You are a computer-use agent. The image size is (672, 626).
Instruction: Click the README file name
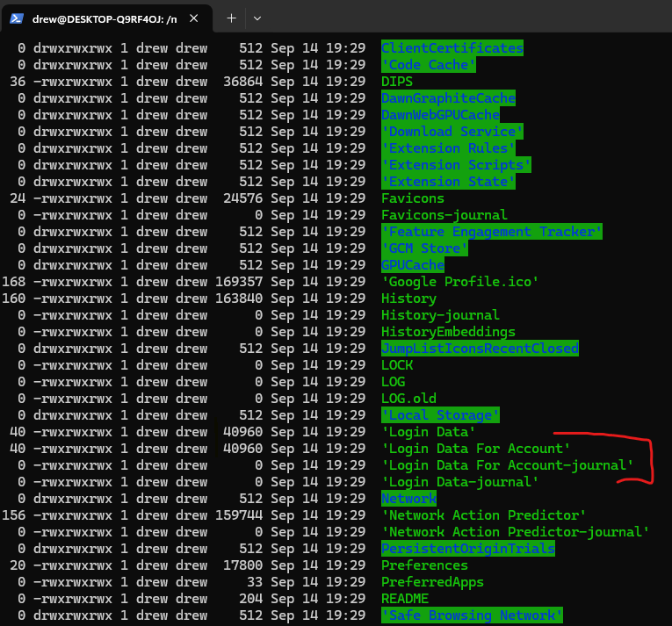pos(405,600)
